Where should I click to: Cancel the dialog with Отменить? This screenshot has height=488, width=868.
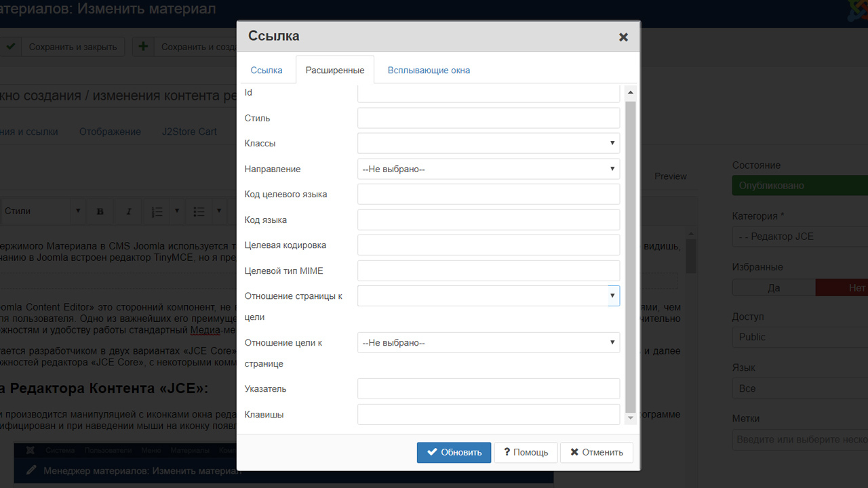click(597, 452)
